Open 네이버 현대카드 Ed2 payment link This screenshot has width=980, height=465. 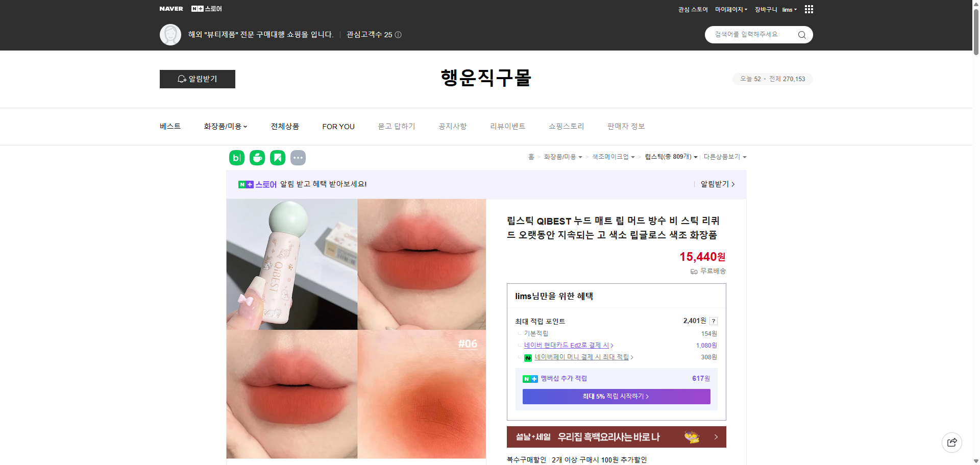[x=568, y=345]
